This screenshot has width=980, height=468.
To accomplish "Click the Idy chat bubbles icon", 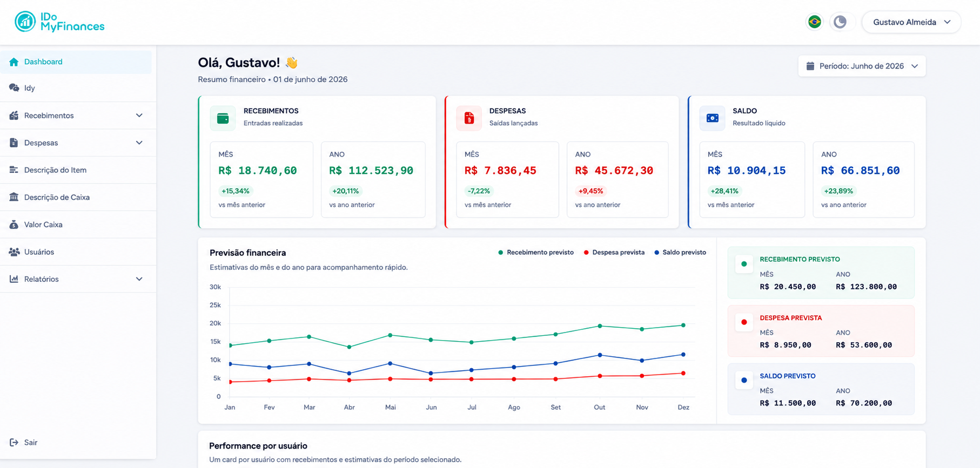I will pyautogui.click(x=14, y=87).
